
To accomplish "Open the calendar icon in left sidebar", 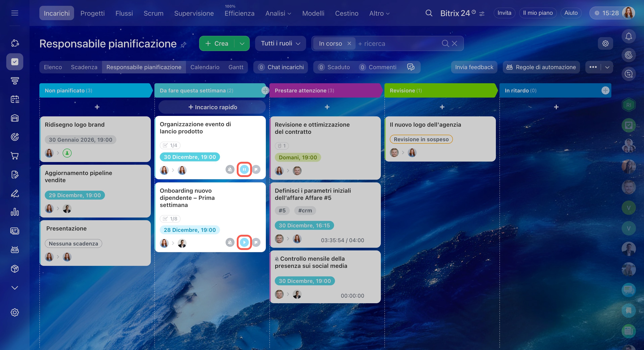I will coord(15,99).
